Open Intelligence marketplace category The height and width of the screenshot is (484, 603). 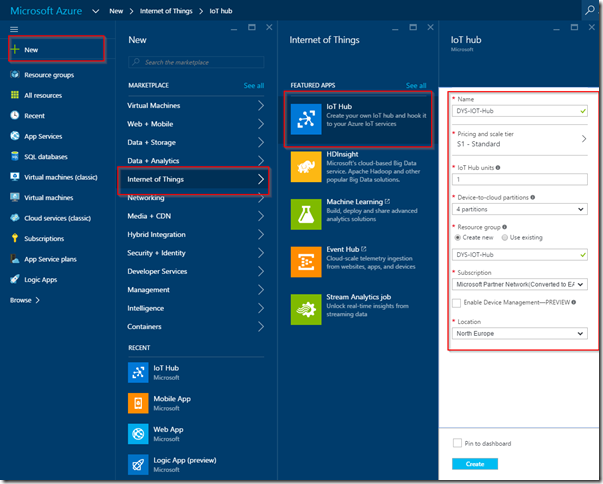(196, 308)
